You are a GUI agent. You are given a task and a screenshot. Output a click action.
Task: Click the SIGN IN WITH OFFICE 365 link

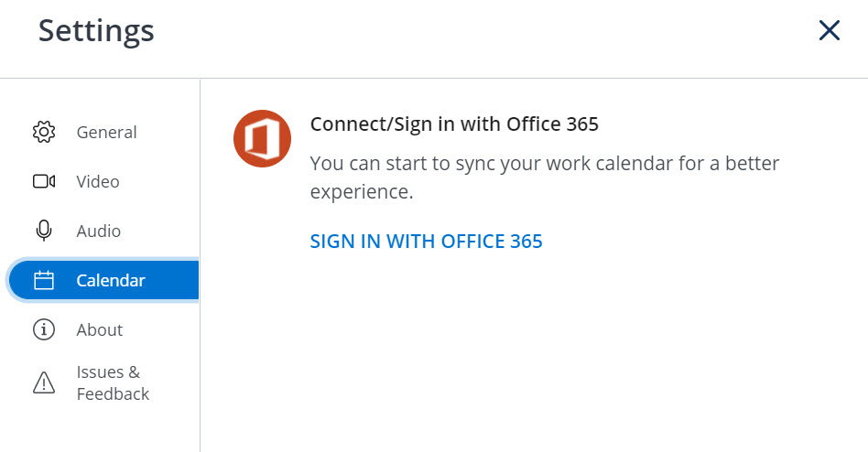pos(427,242)
